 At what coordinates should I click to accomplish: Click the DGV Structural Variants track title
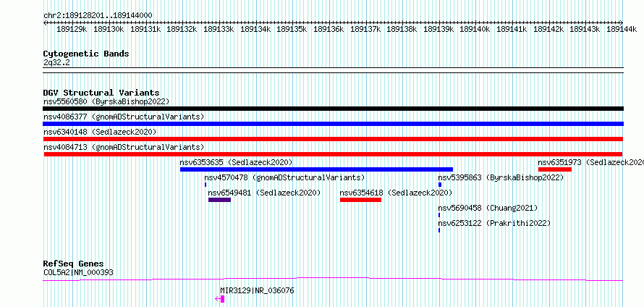(x=101, y=93)
